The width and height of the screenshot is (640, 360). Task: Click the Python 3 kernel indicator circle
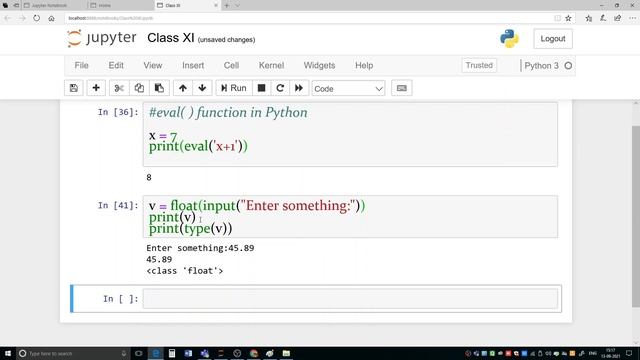point(568,66)
